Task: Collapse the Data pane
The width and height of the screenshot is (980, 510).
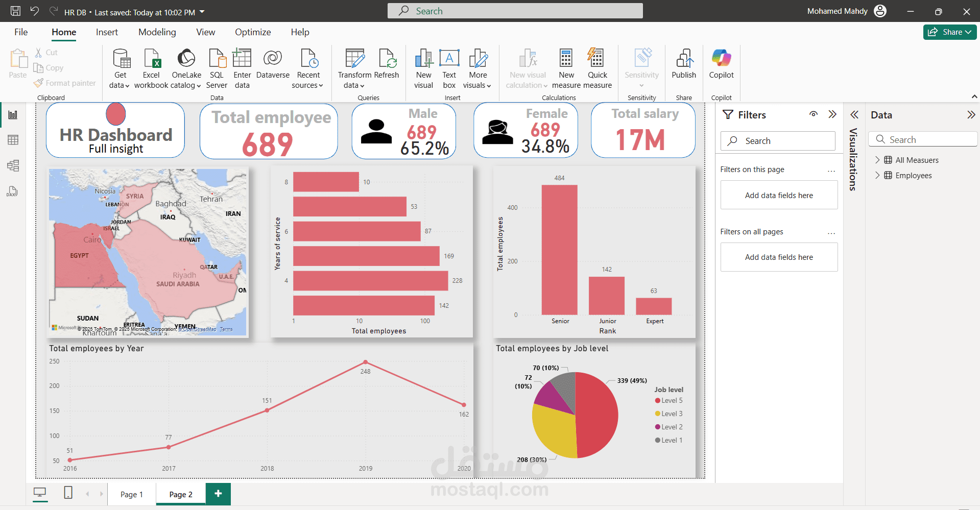Action: pos(971,115)
